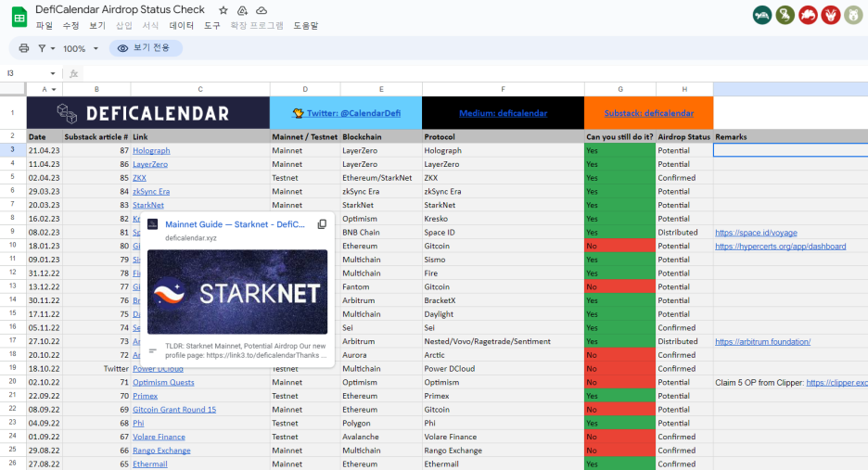Click the last beige viewer avatar

853,16
